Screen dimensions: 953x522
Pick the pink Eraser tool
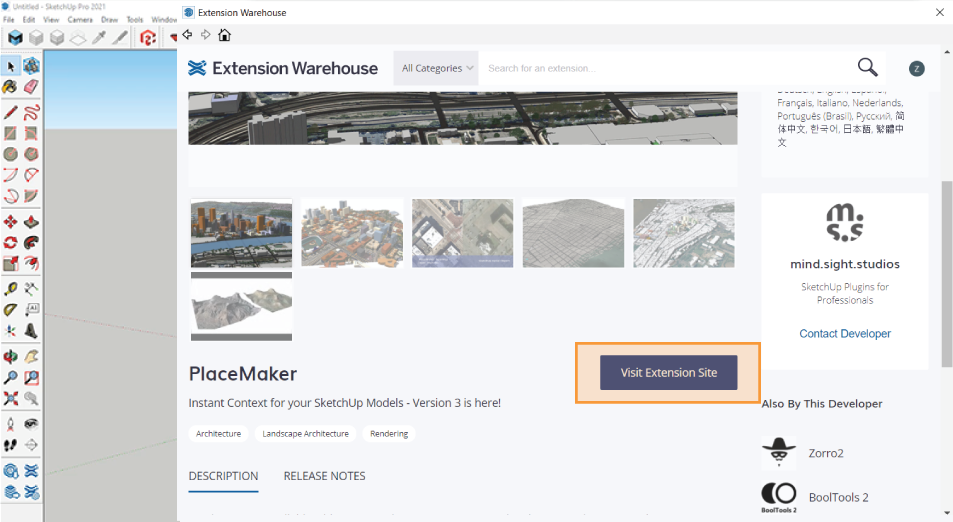pos(32,87)
